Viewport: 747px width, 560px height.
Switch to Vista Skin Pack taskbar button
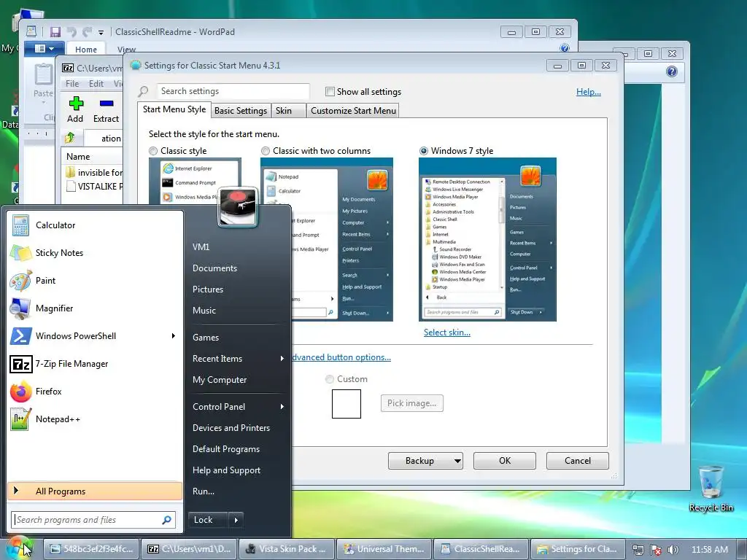(x=287, y=549)
